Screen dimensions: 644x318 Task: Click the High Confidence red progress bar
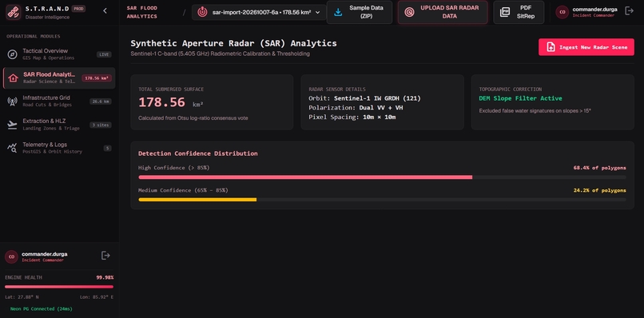(x=305, y=177)
